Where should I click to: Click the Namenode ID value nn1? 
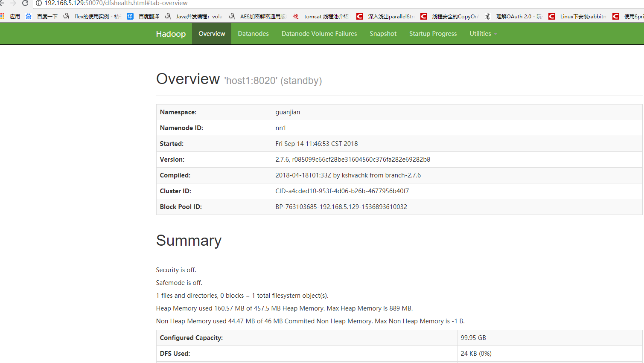280,128
